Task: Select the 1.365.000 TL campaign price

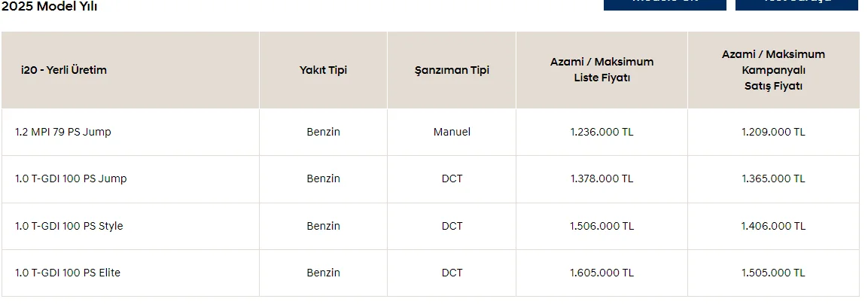Action: tap(773, 178)
